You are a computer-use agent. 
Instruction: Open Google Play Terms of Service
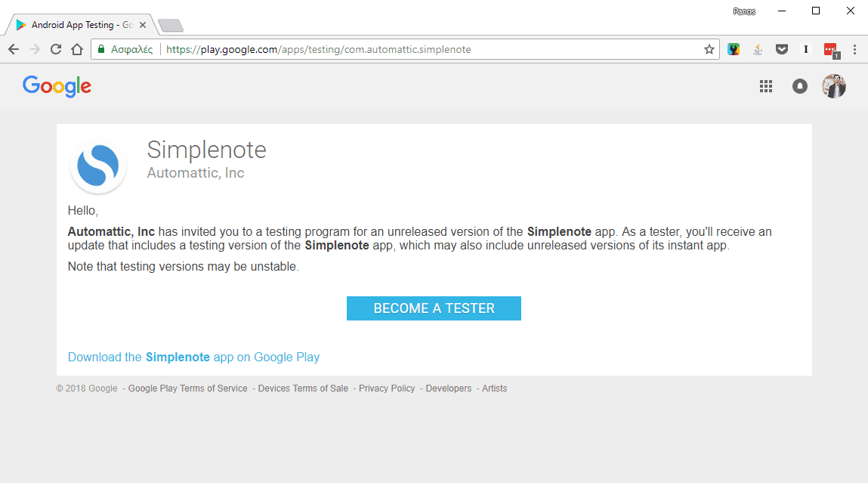[x=187, y=389]
